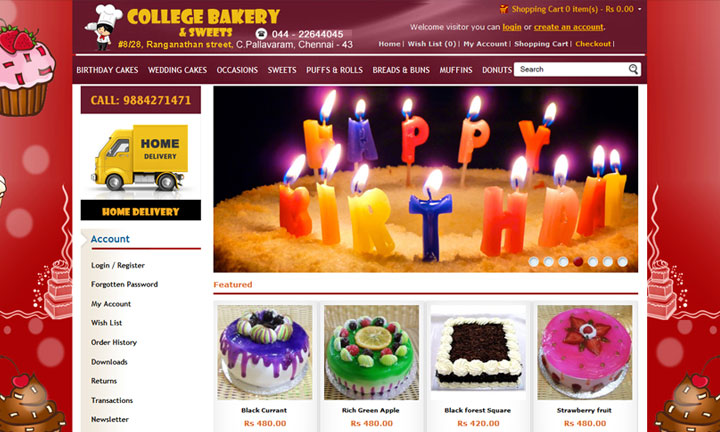
Task: Click the Checkout link in header
Action: tap(593, 44)
